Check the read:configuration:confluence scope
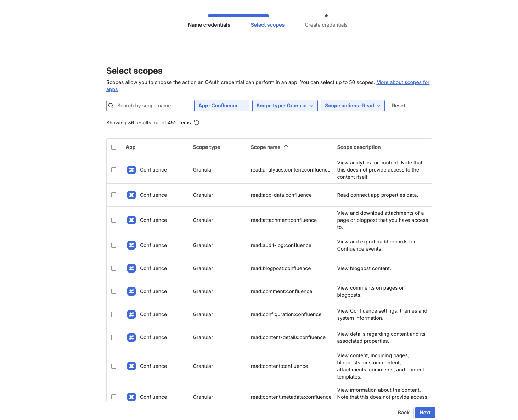518x420 pixels. [x=114, y=314]
